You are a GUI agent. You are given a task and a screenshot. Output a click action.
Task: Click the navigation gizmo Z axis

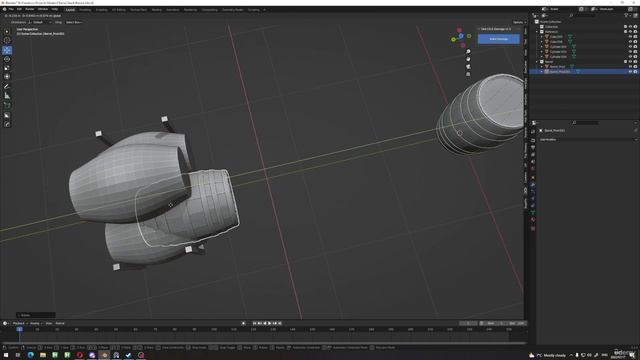(461, 36)
